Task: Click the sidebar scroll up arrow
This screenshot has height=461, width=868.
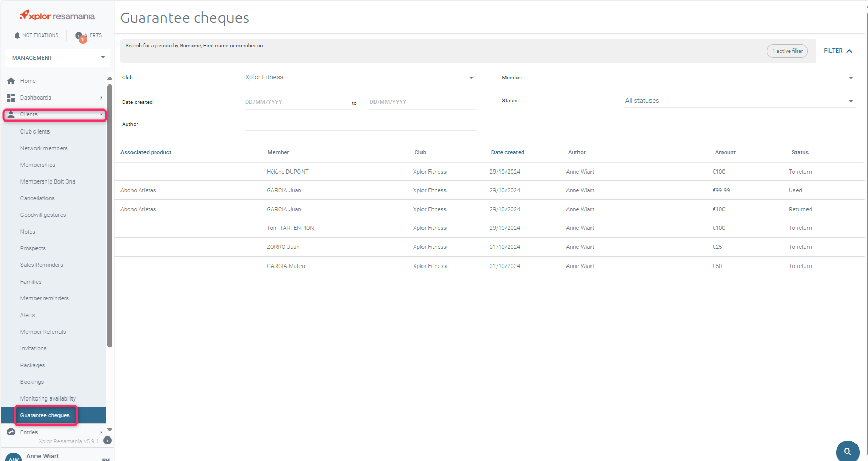Action: coord(110,79)
